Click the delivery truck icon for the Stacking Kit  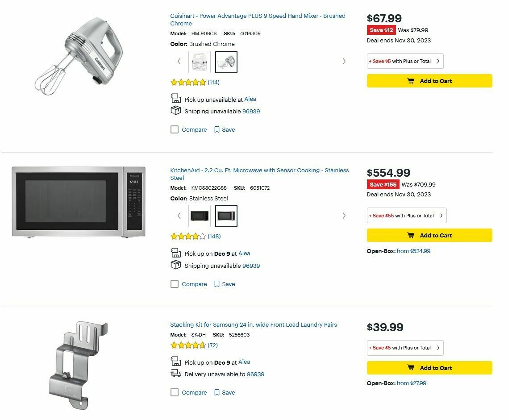[x=175, y=374]
